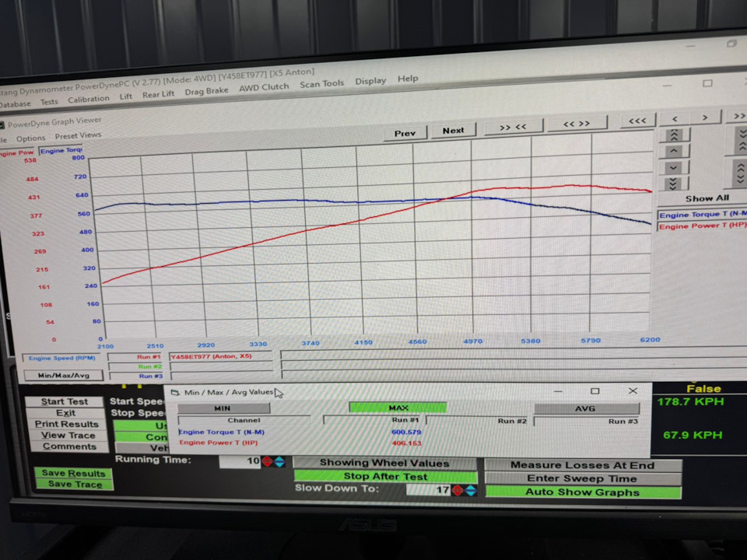Click the << >> zoom-out button
747x560 pixels.
[x=577, y=124]
